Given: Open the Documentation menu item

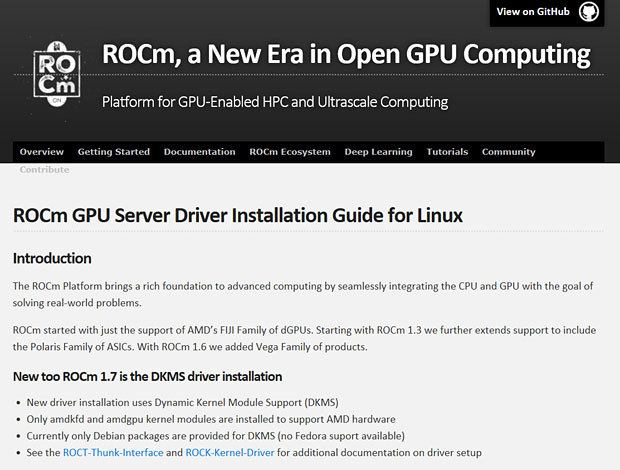Looking at the screenshot, I should point(199,152).
